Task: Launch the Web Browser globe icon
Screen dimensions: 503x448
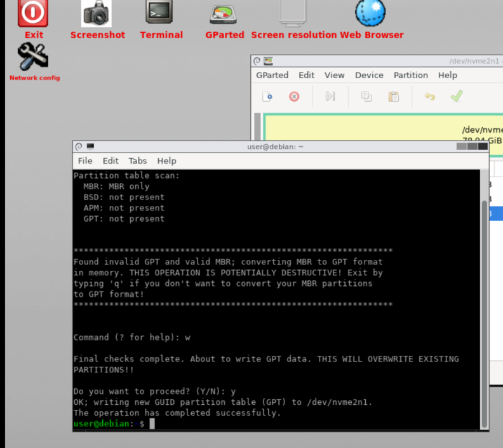Action: coord(370,13)
